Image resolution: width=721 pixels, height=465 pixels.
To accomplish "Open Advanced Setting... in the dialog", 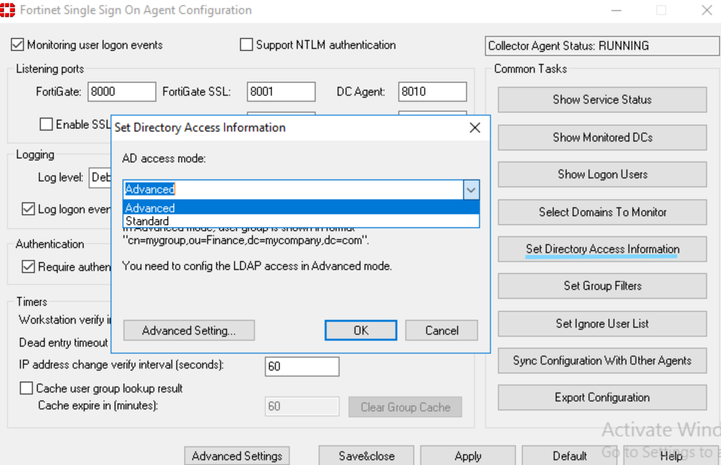I will point(189,330).
